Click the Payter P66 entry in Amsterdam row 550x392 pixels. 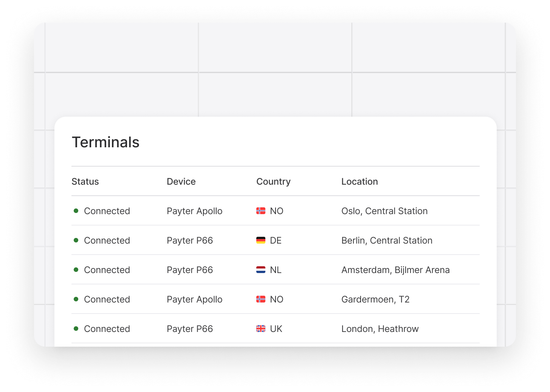190,270
